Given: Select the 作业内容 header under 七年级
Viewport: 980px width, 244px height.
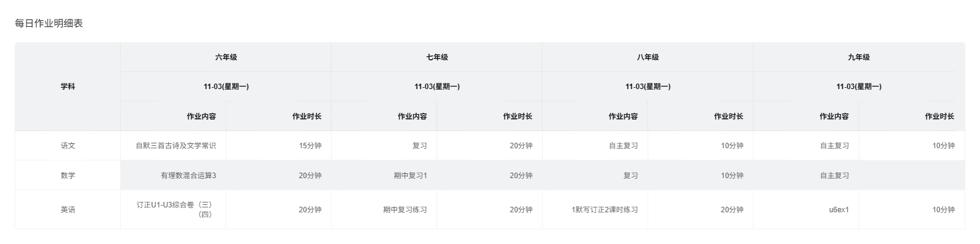Looking at the screenshot, I should (x=412, y=116).
